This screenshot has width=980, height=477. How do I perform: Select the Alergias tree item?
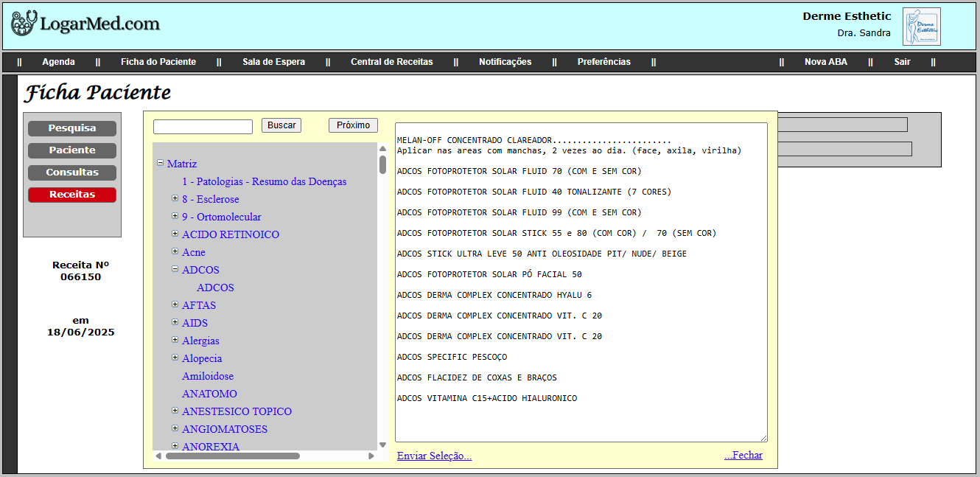click(x=201, y=341)
